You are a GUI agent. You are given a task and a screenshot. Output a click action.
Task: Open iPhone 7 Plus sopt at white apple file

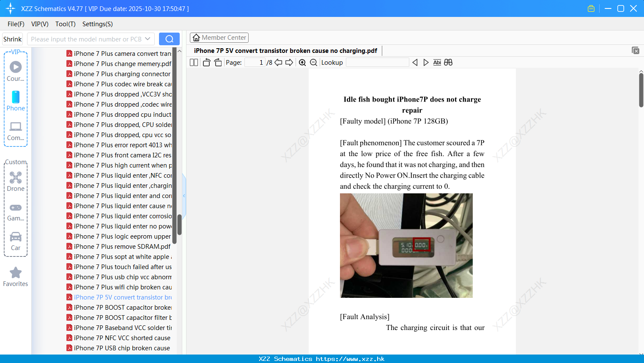pyautogui.click(x=119, y=256)
